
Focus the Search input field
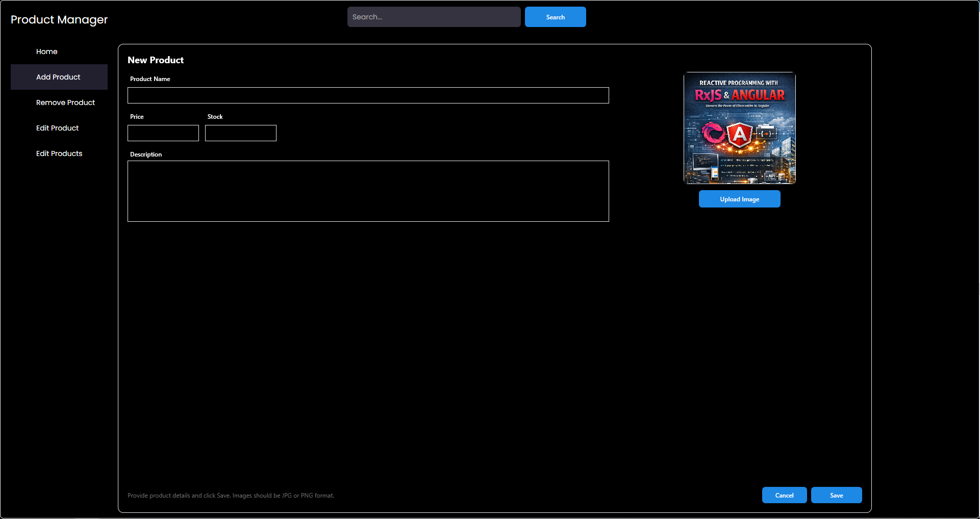[434, 17]
